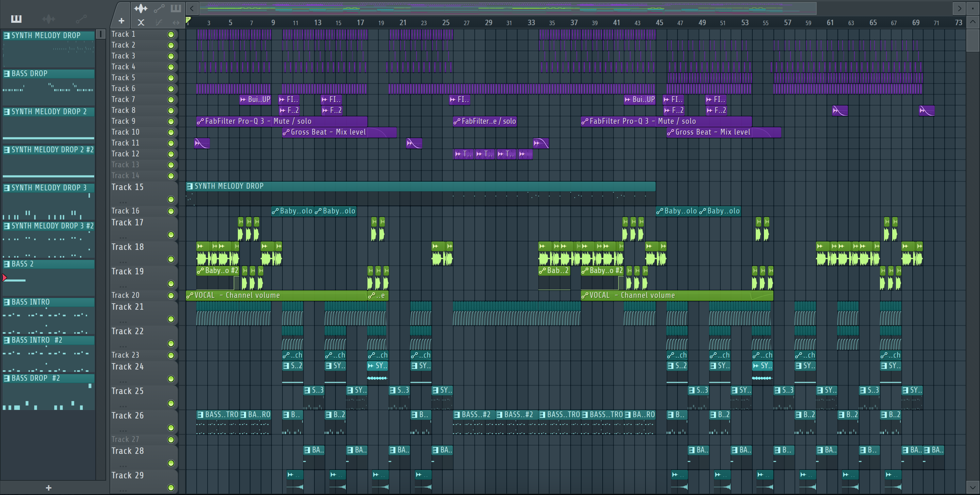Click the automation icon on Gross Beat Mix level clip
The height and width of the screenshot is (495, 980).
286,132
